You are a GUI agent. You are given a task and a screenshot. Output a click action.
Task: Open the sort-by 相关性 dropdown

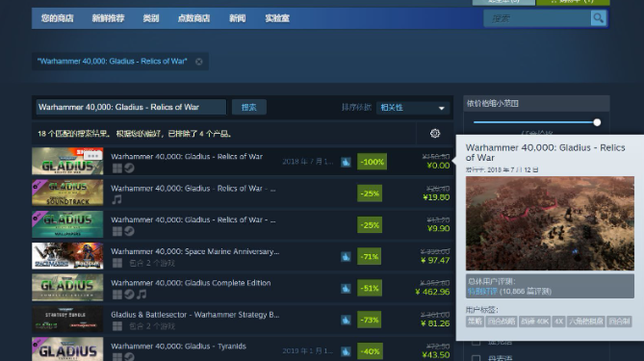pyautogui.click(x=413, y=108)
